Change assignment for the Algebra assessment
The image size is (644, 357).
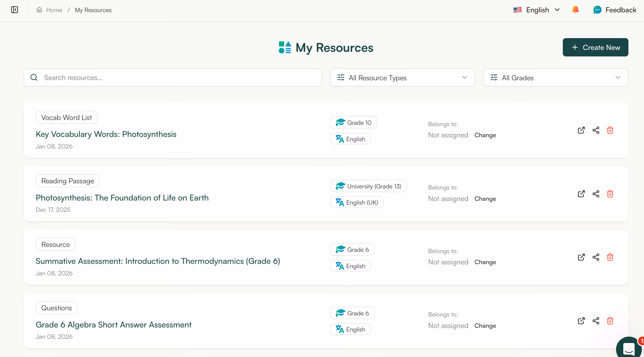(x=485, y=326)
